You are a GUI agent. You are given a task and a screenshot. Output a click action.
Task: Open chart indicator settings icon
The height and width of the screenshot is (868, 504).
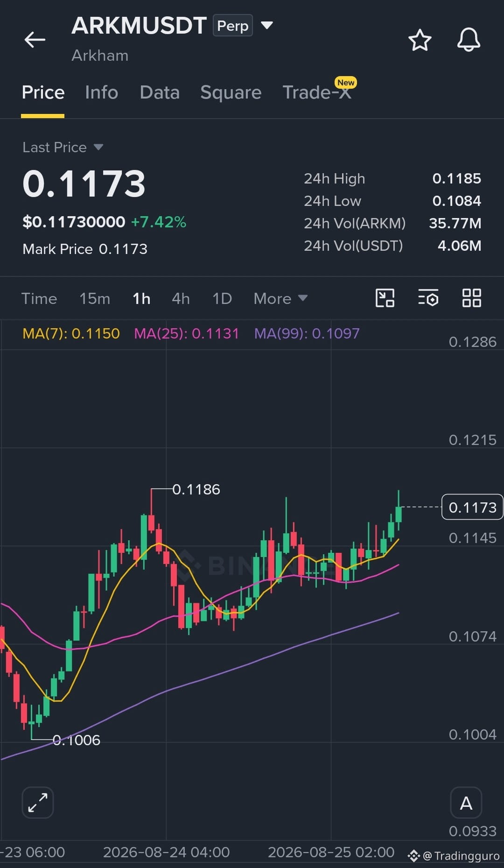[428, 298]
